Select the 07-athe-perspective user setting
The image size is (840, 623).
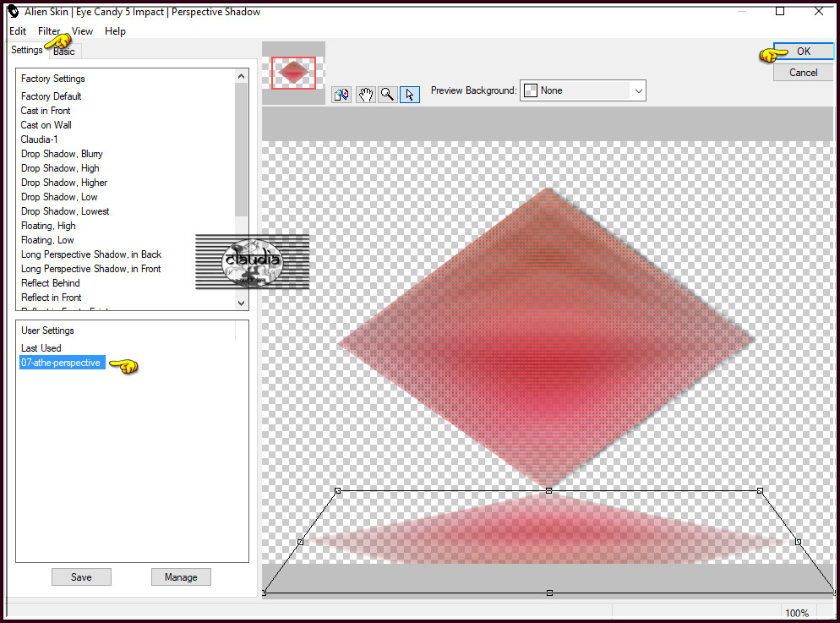click(63, 363)
